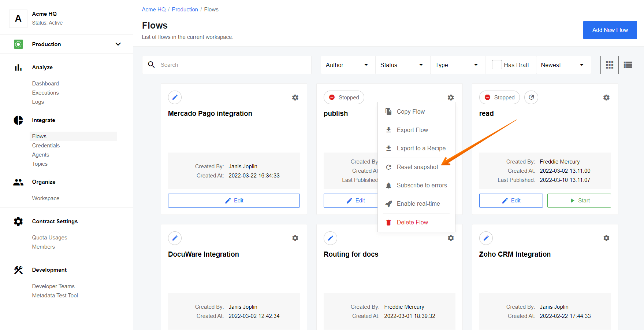Viewport: 644px width, 330px height.
Task: Select the Copy Flow icon in the context menu
Action: pos(388,111)
